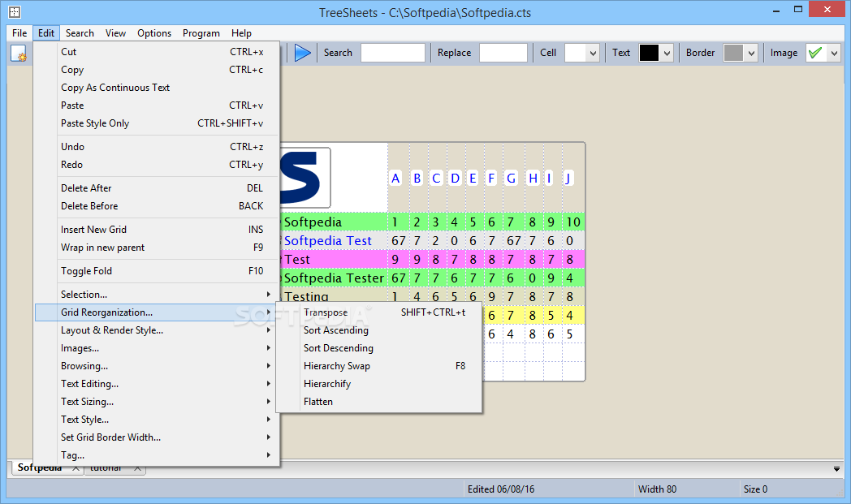Choose Hierarchy Swap

(379, 366)
